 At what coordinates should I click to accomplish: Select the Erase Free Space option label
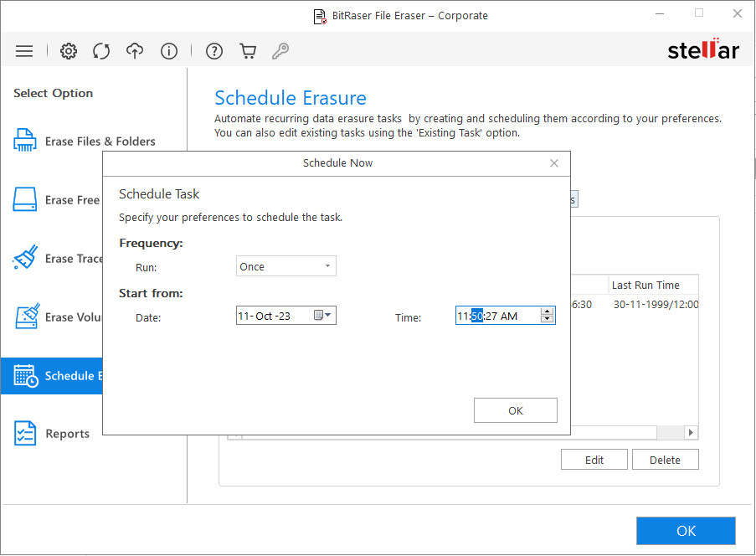73,200
